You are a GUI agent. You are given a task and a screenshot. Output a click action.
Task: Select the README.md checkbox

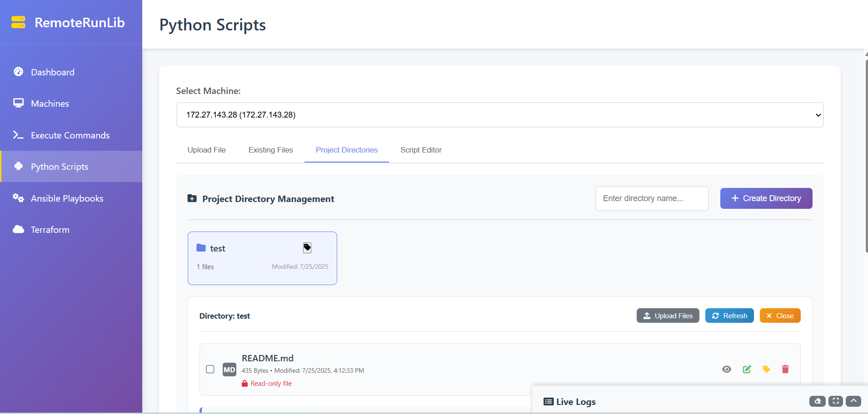point(210,369)
